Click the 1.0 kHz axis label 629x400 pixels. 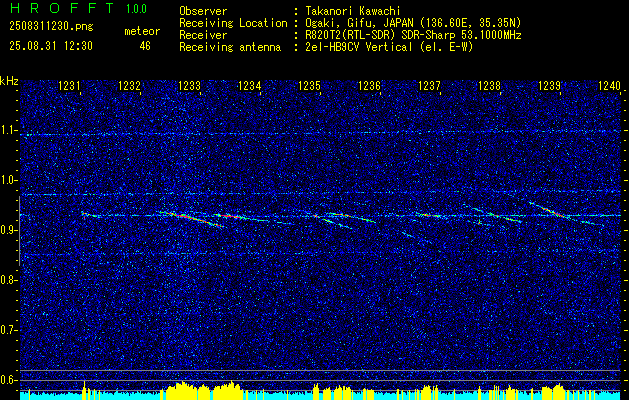pos(8,180)
